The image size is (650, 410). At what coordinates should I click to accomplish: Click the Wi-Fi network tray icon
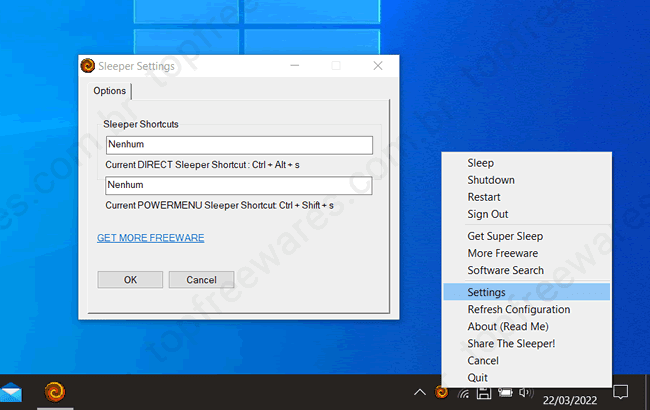(x=463, y=393)
